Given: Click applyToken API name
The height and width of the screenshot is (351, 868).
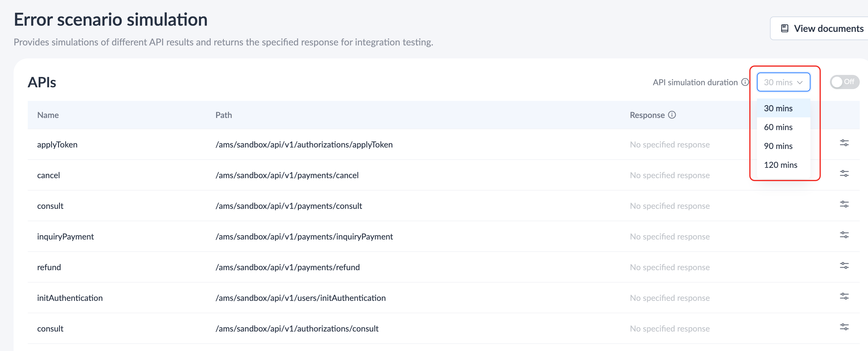Looking at the screenshot, I should [57, 145].
